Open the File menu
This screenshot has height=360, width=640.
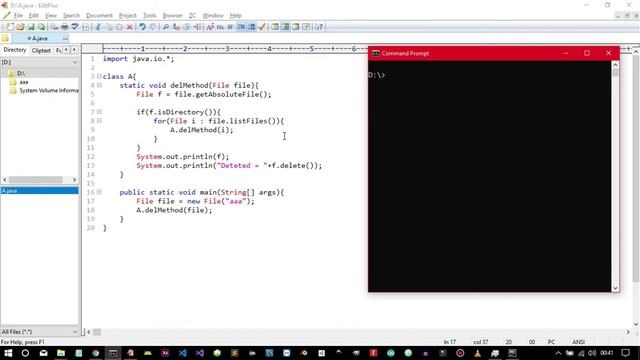(18, 16)
